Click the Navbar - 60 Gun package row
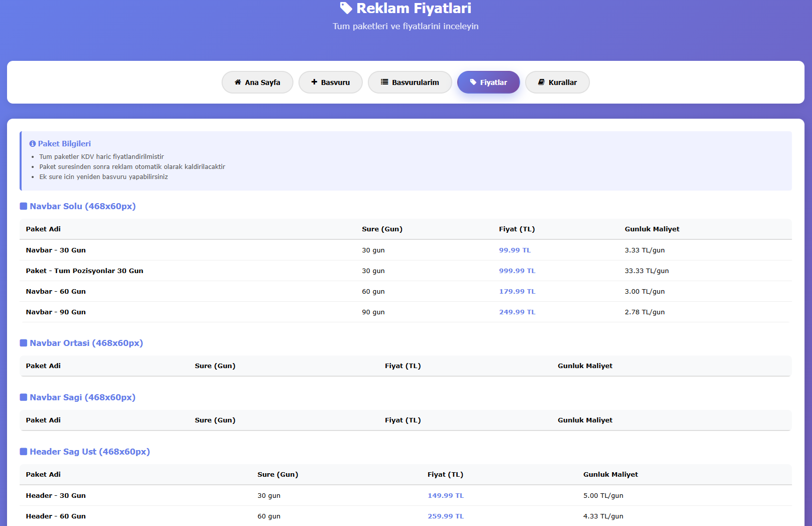This screenshot has width=812, height=526. tap(56, 292)
